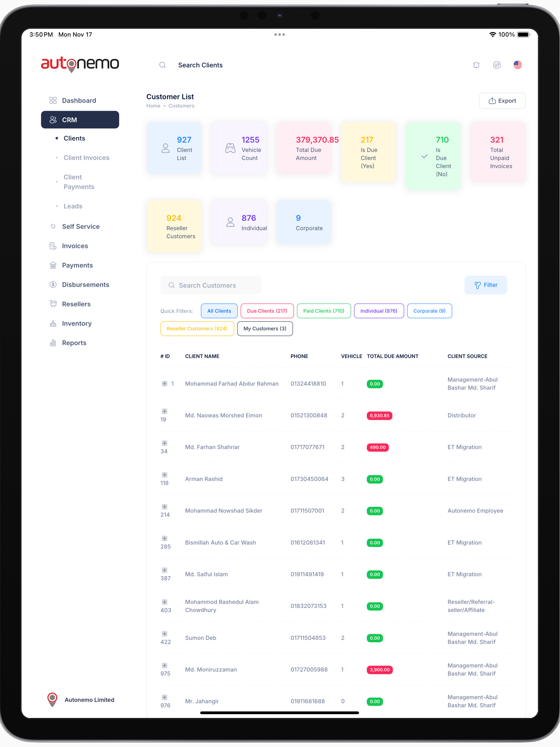This screenshot has width=560, height=747.
Task: Click Autonemo Limited company label
Action: [x=89, y=700]
